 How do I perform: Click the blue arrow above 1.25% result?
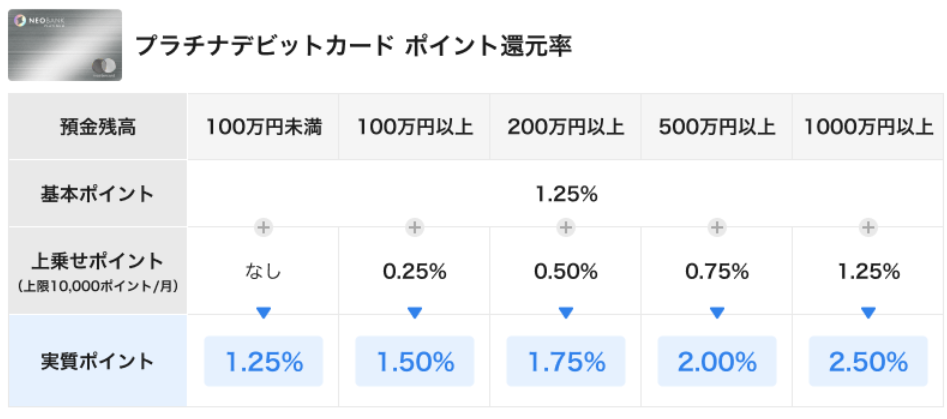pyautogui.click(x=263, y=313)
